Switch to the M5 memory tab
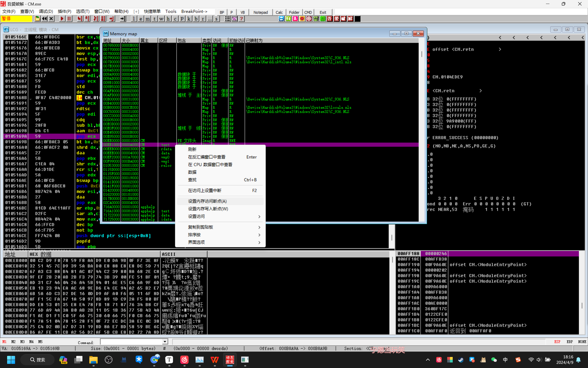This screenshot has height=368, width=588. (x=40, y=342)
